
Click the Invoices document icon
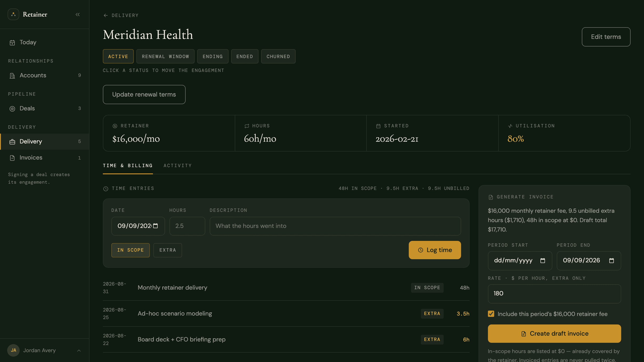click(12, 158)
